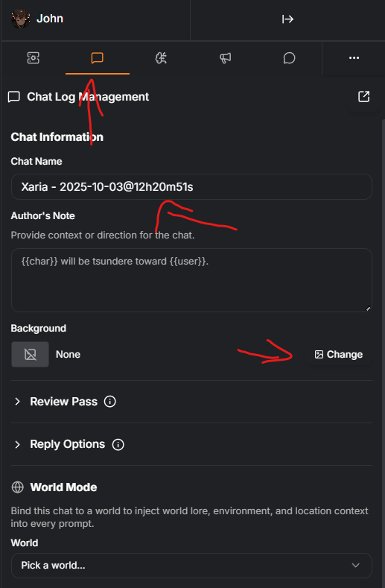385x588 pixels.
Task: Select the Chat Log tab icon
Action: 97,57
